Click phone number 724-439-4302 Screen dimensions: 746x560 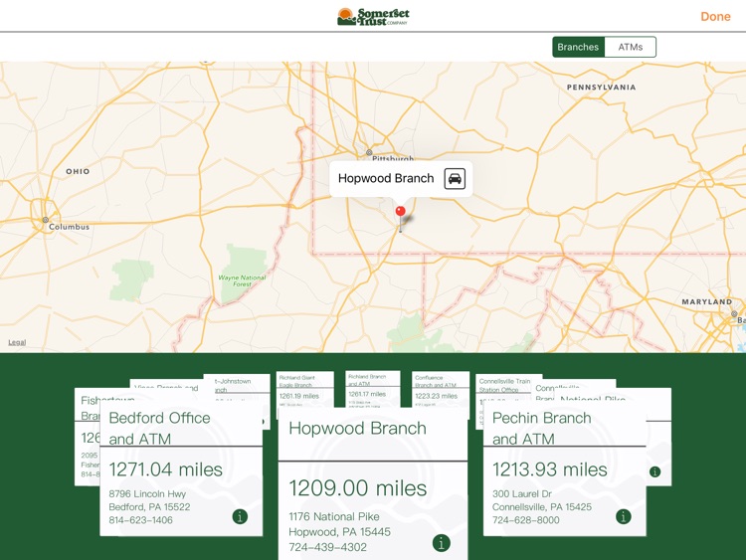[x=328, y=547]
